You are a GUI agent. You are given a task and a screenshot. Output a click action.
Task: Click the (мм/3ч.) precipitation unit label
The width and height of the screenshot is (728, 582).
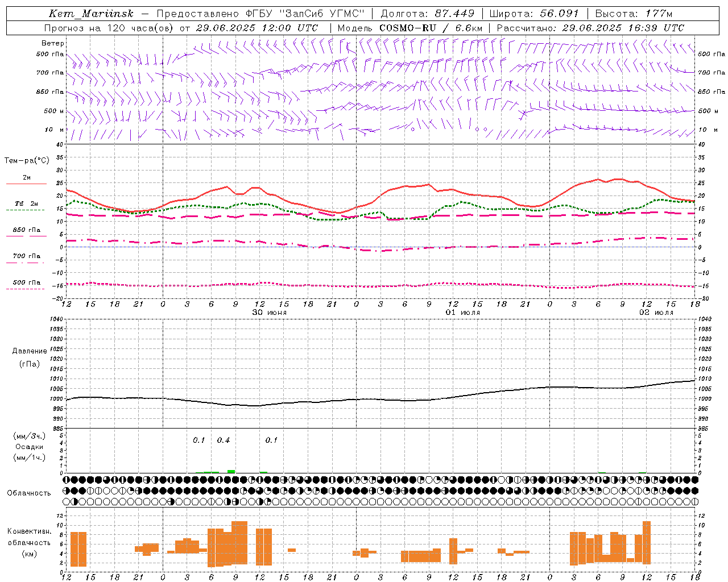tap(29, 436)
